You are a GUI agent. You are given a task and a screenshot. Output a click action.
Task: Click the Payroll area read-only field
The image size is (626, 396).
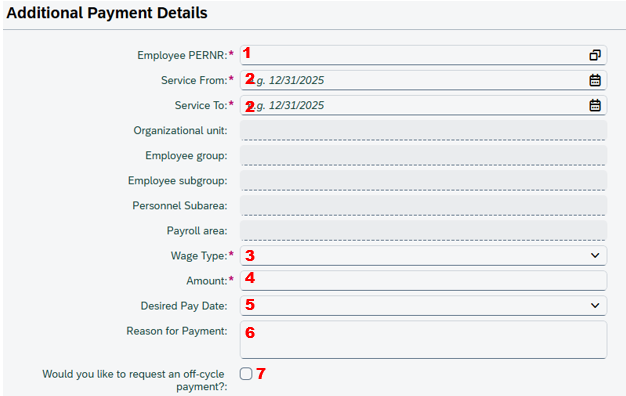tap(423, 231)
